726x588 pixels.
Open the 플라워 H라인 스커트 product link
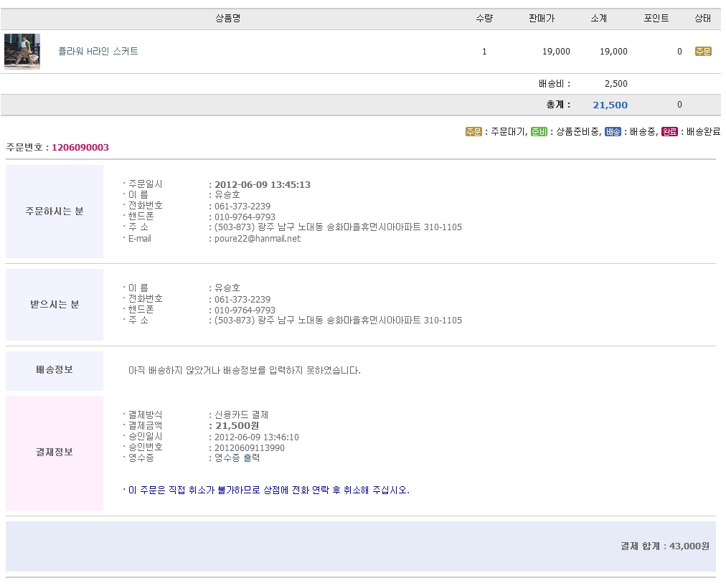pos(98,52)
